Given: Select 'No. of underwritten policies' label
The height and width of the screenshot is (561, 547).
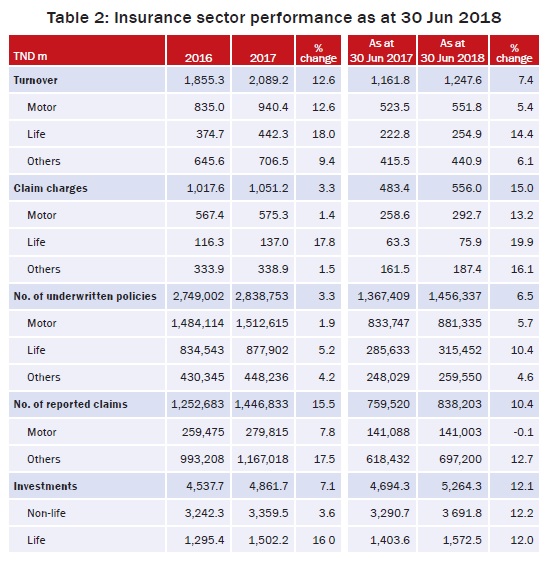Looking at the screenshot, I should (x=87, y=296).
